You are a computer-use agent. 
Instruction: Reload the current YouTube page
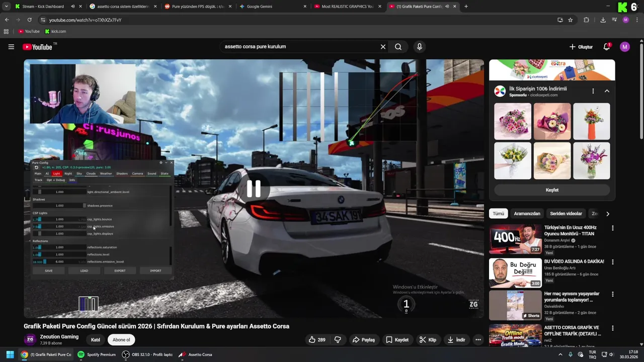(x=29, y=20)
